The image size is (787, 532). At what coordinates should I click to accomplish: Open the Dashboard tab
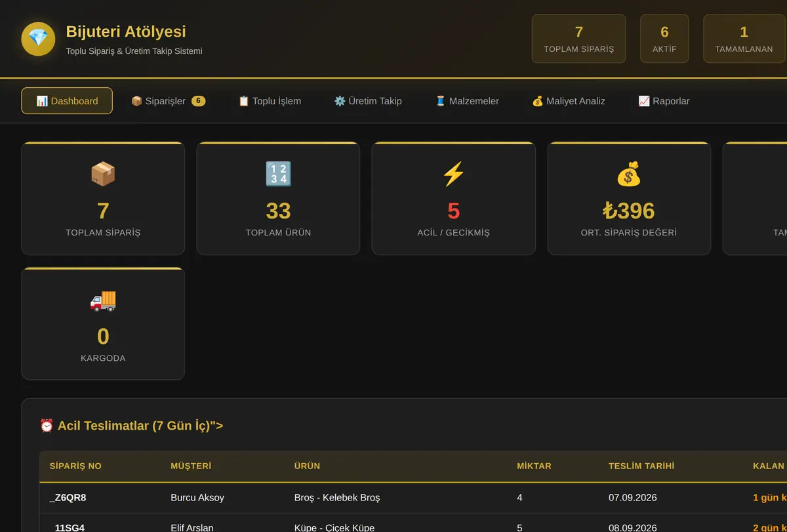click(67, 101)
